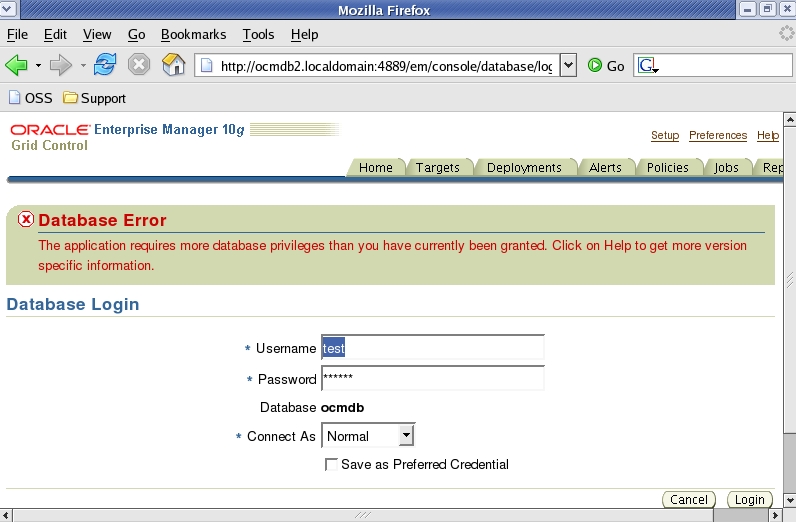Click the Login button
The height and width of the screenshot is (522, 796).
pyautogui.click(x=750, y=500)
